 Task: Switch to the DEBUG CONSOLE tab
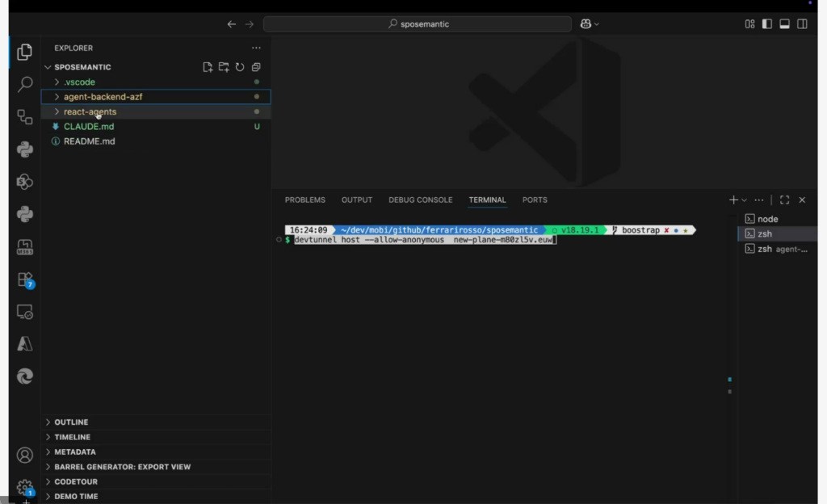(420, 199)
